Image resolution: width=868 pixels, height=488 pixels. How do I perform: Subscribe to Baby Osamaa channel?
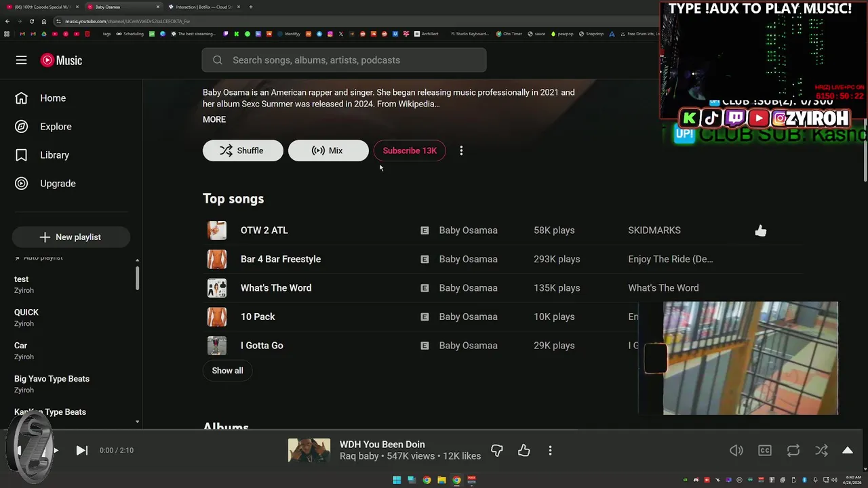point(410,150)
